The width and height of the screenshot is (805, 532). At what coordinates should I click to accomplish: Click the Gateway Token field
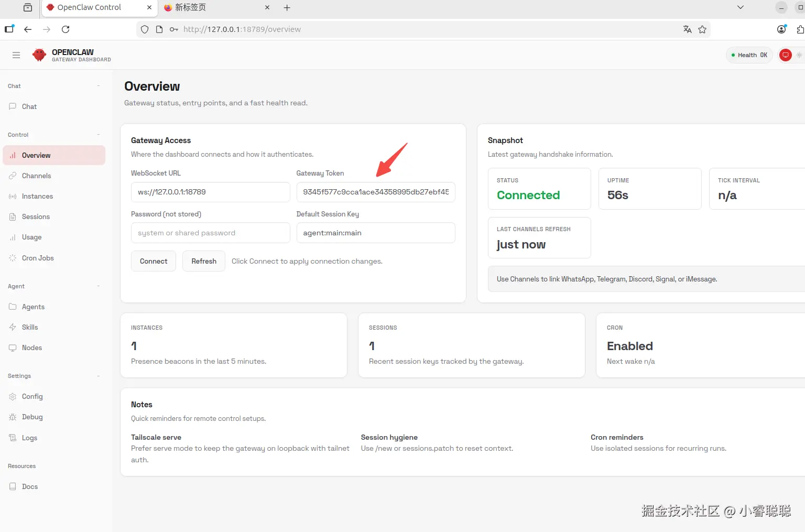coord(376,192)
